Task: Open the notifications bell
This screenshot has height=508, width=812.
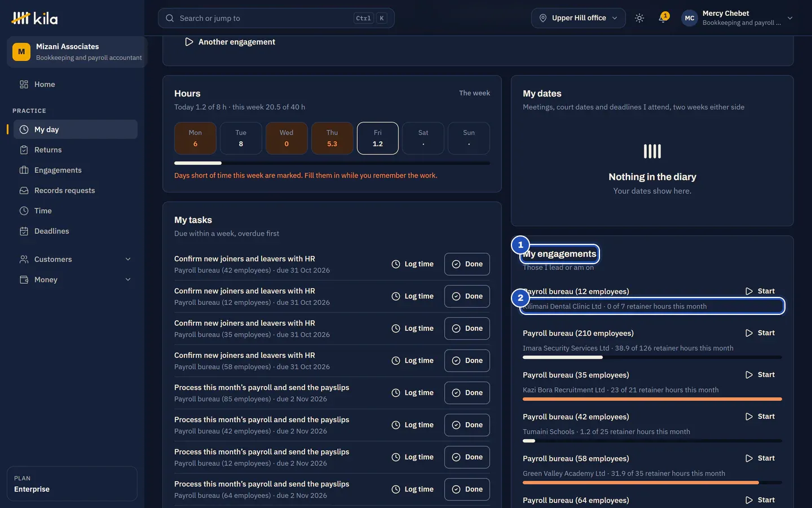Action: point(663,18)
